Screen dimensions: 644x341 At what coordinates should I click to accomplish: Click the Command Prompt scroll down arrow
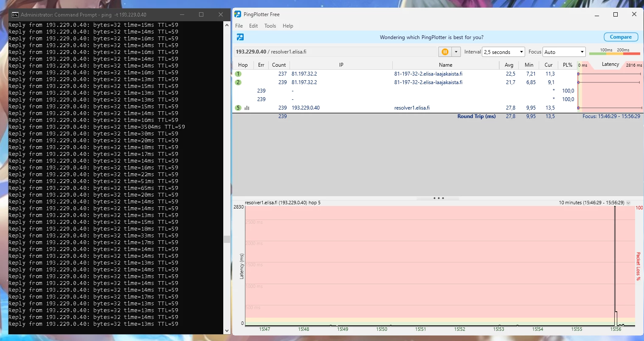(x=227, y=330)
